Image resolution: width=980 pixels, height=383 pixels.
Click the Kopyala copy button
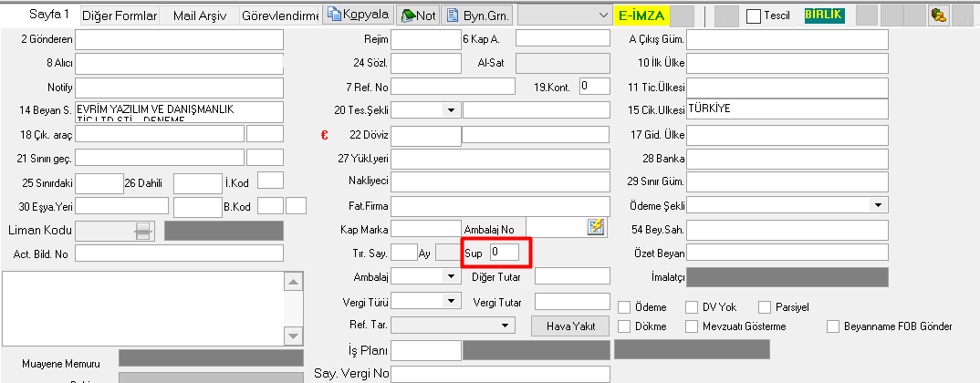pyautogui.click(x=359, y=16)
